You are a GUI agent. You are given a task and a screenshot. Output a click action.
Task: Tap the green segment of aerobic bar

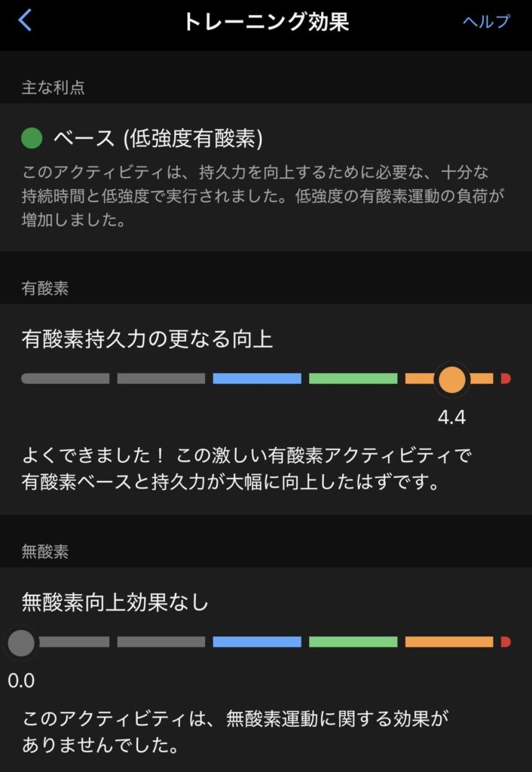353,378
